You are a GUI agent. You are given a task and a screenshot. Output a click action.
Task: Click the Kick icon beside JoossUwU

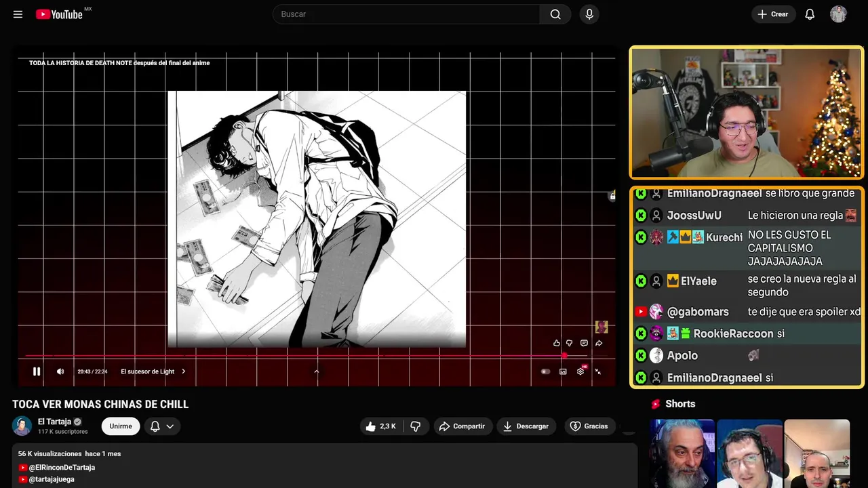tap(641, 216)
